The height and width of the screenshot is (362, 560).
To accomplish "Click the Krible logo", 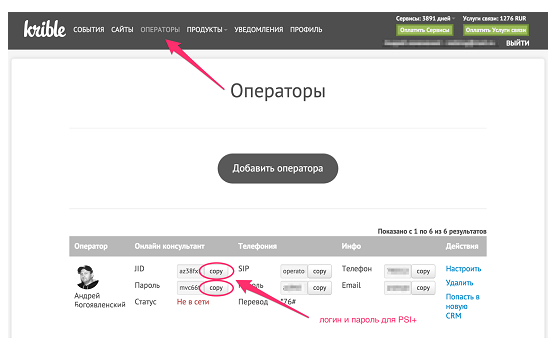I will [x=45, y=29].
